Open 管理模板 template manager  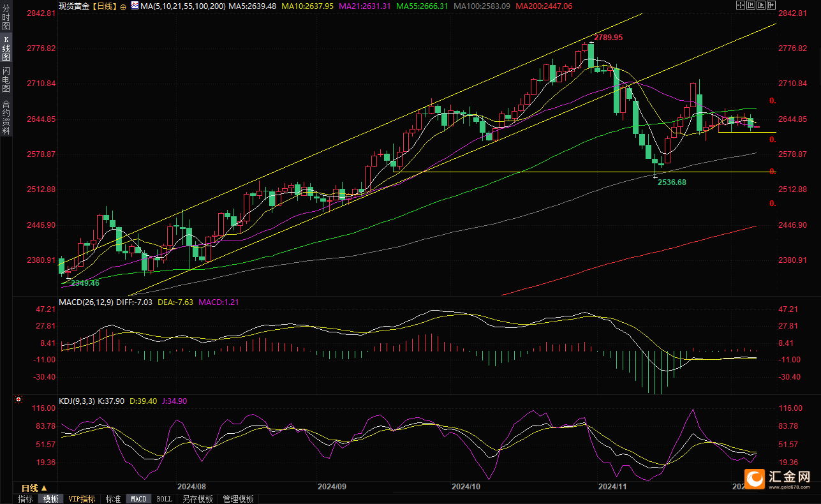tap(238, 499)
